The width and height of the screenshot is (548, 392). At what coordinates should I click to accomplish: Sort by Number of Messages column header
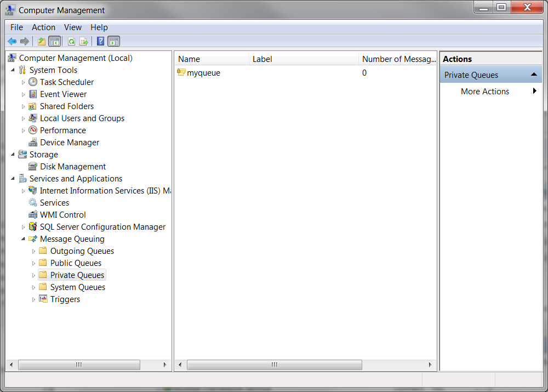(398, 59)
